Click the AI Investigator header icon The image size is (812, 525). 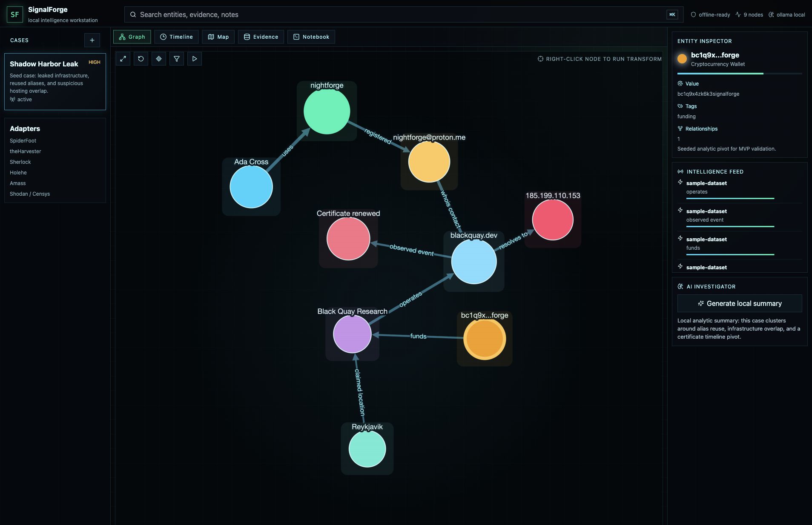[680, 287]
